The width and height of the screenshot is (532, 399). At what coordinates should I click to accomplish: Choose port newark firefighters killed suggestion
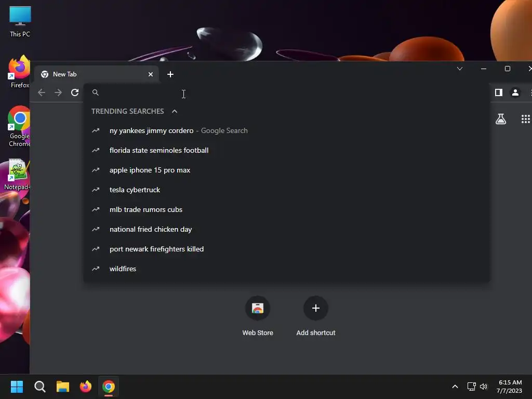(287, 249)
